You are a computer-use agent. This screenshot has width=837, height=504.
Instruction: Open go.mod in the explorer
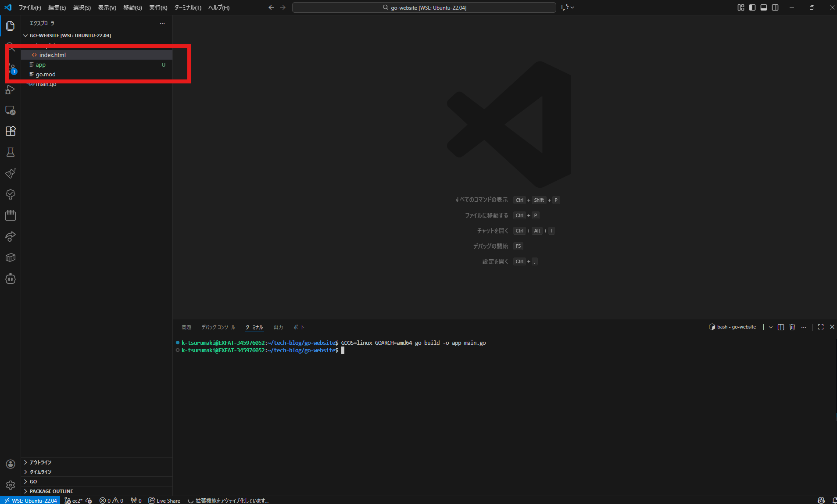97,74
